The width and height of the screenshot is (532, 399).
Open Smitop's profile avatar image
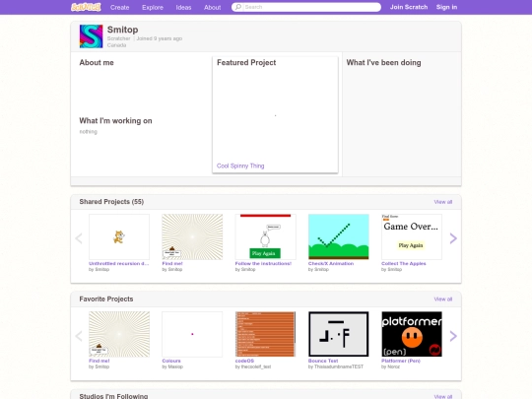[x=91, y=36]
